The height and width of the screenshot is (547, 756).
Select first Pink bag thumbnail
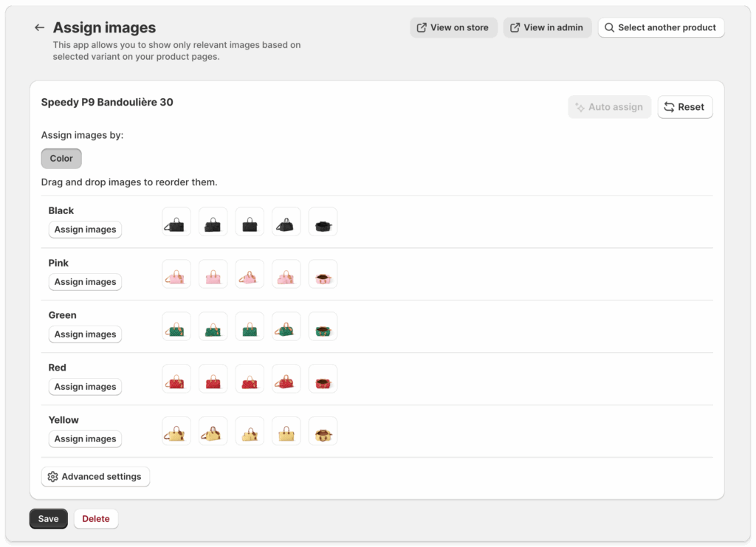click(x=176, y=274)
